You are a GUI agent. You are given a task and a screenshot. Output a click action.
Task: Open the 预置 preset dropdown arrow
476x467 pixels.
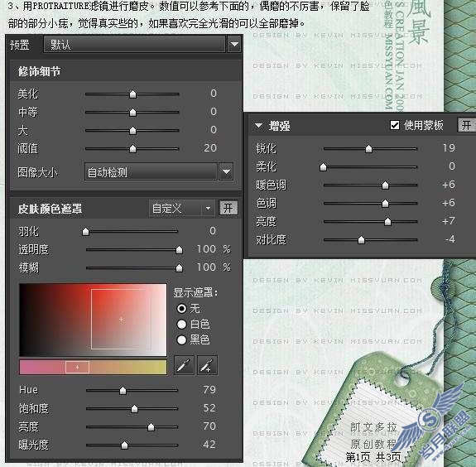(234, 45)
